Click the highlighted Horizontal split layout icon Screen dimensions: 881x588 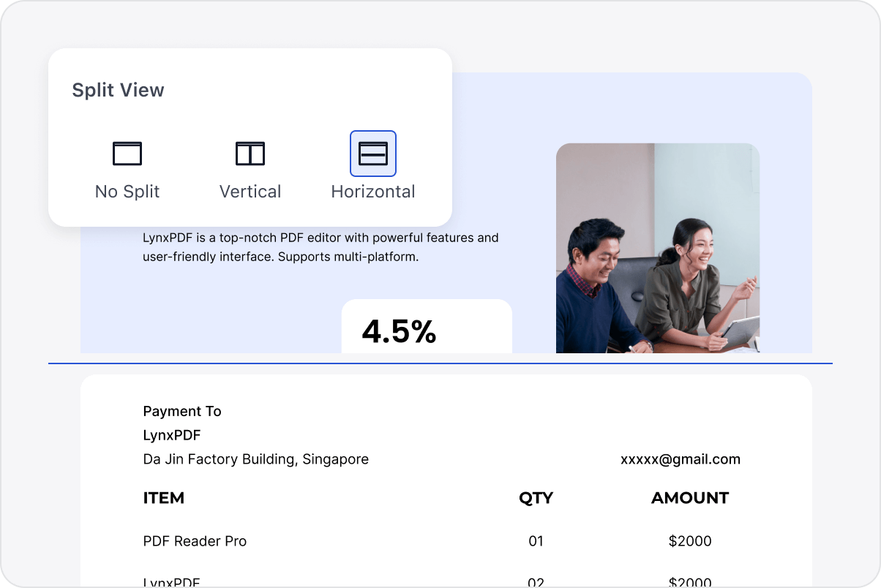(x=372, y=154)
